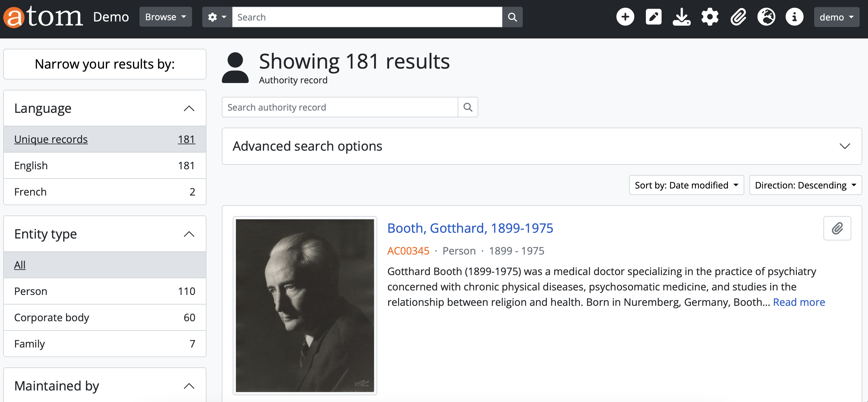Open the Clipboard paperclip icon in header

738,17
